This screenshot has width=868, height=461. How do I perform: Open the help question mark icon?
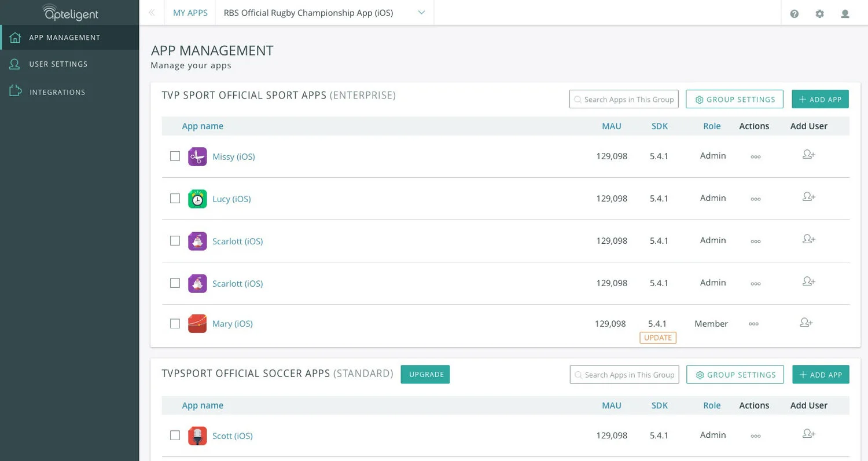tap(795, 13)
